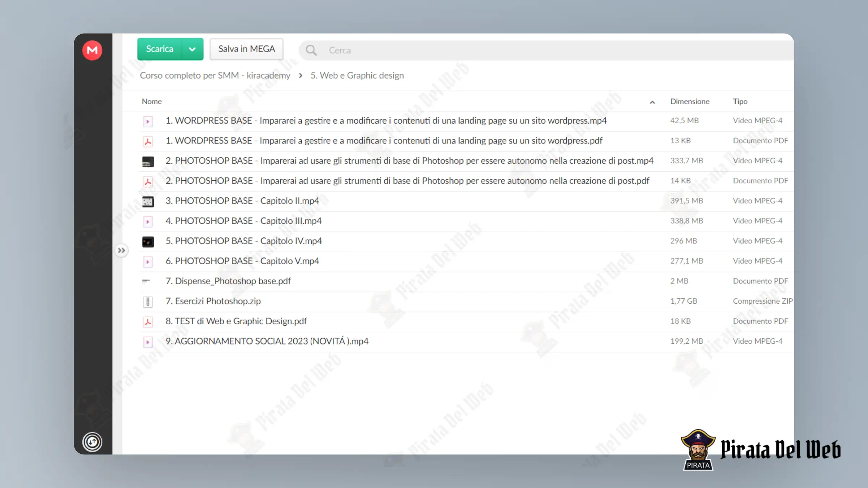Click video icon of 9. AGGIORNAMENTO SOCIAL 2023
The width and height of the screenshot is (868, 488).
point(148,342)
